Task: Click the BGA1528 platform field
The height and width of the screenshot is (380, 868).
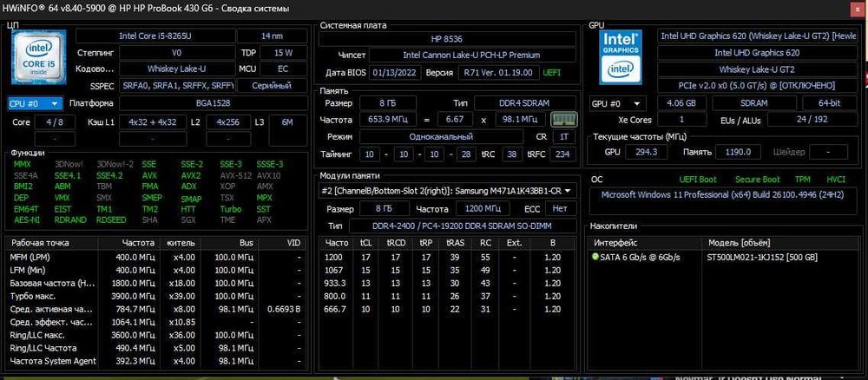Action: tap(214, 103)
